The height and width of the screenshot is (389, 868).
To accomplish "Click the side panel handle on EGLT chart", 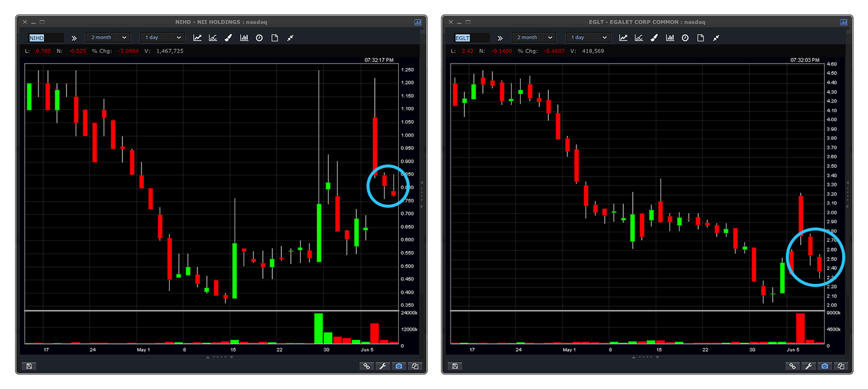I will [x=847, y=194].
